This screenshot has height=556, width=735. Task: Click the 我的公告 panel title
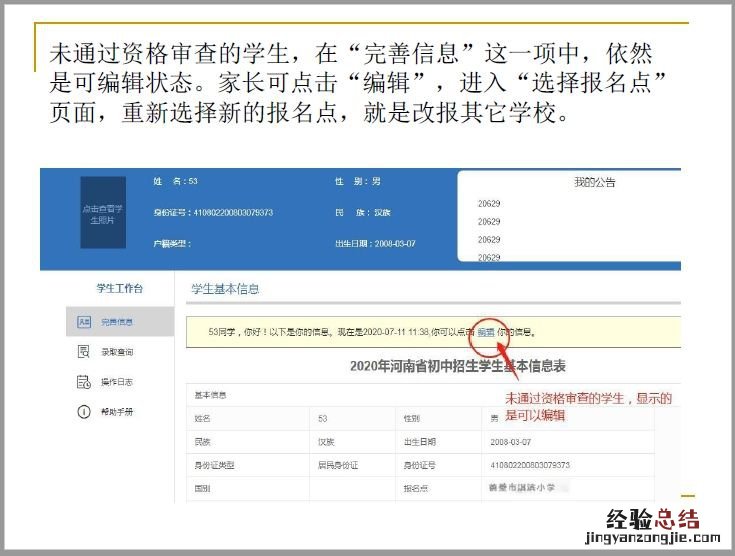point(594,182)
